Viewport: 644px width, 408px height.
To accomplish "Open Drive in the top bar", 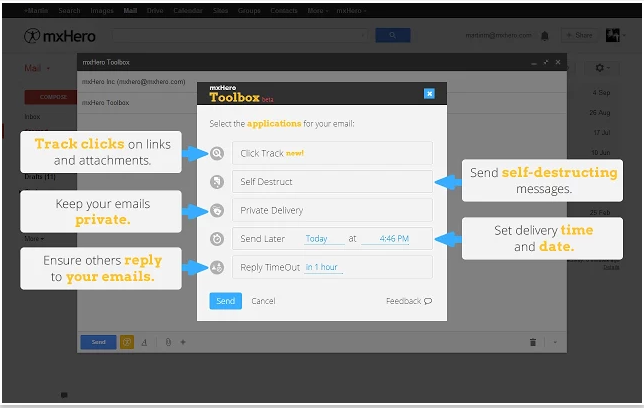I will 155,11.
